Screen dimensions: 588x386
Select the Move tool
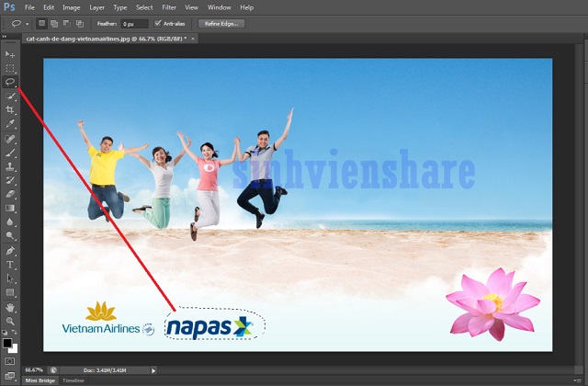coord(10,54)
